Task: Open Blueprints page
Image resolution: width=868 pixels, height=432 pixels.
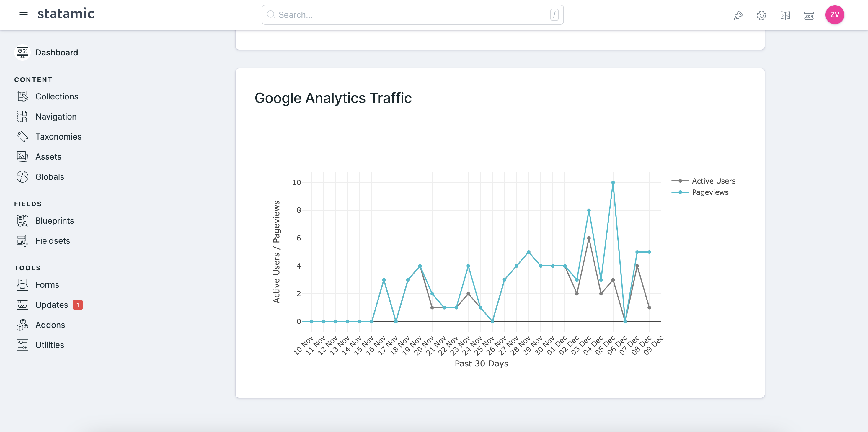Action: click(55, 221)
